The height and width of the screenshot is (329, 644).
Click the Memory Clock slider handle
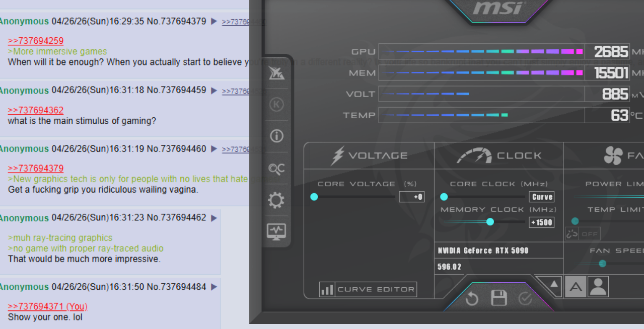(x=490, y=222)
